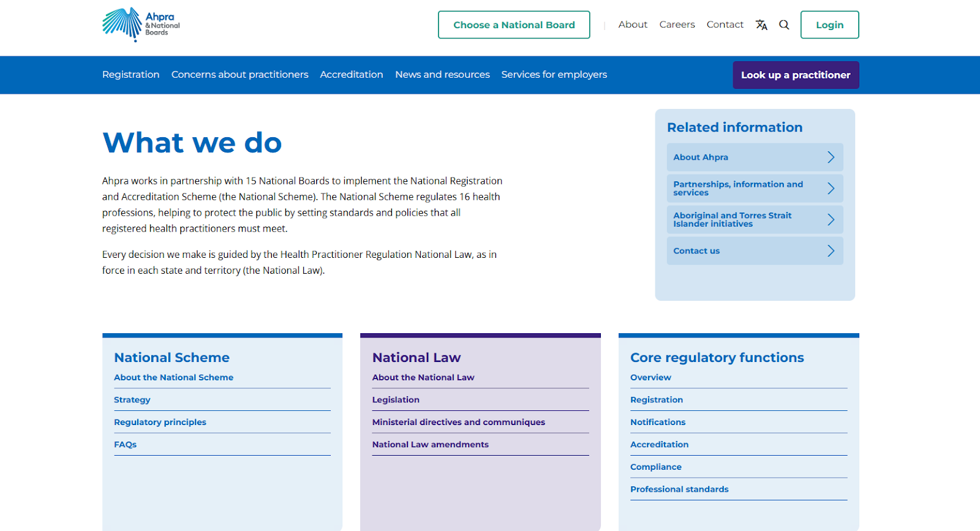This screenshot has width=980, height=531.
Task: Open Professional standards link
Action: tap(679, 489)
